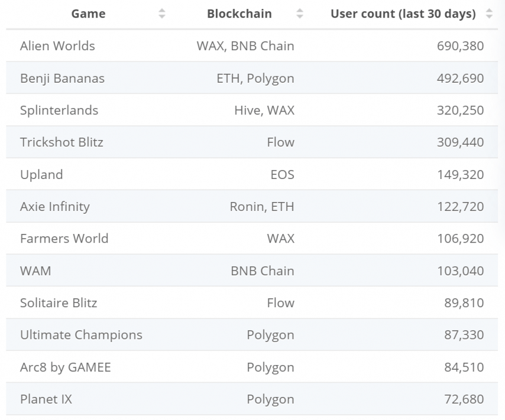
Task: Sort by User count (last 30 days)
Action: [403, 14]
